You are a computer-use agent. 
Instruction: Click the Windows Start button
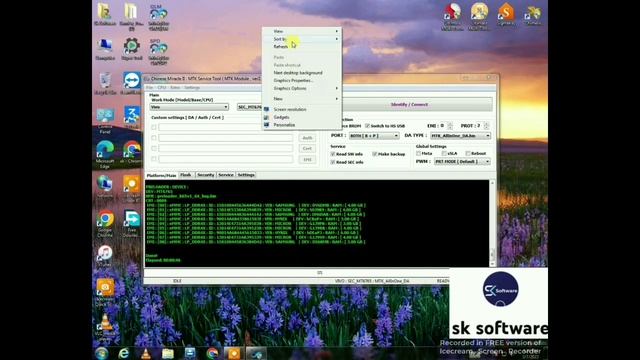[x=102, y=353]
